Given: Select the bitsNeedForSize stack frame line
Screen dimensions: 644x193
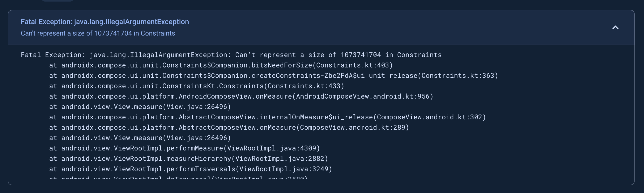Looking at the screenshot, I should [x=221, y=65].
